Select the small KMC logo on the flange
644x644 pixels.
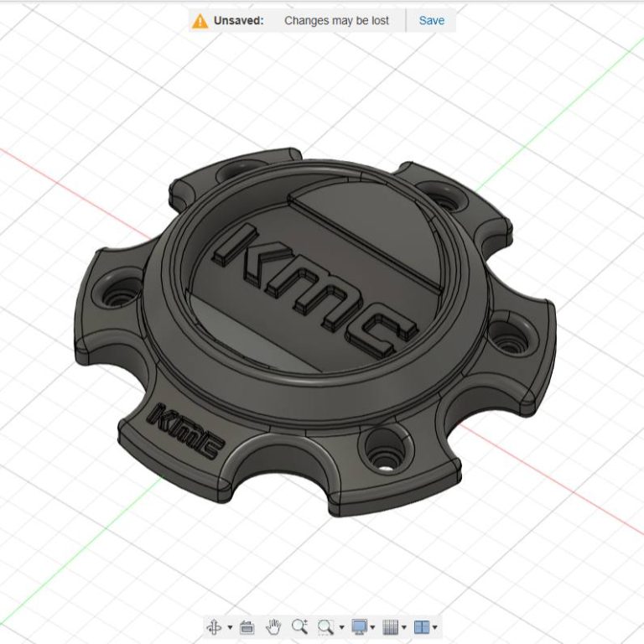coord(184,429)
